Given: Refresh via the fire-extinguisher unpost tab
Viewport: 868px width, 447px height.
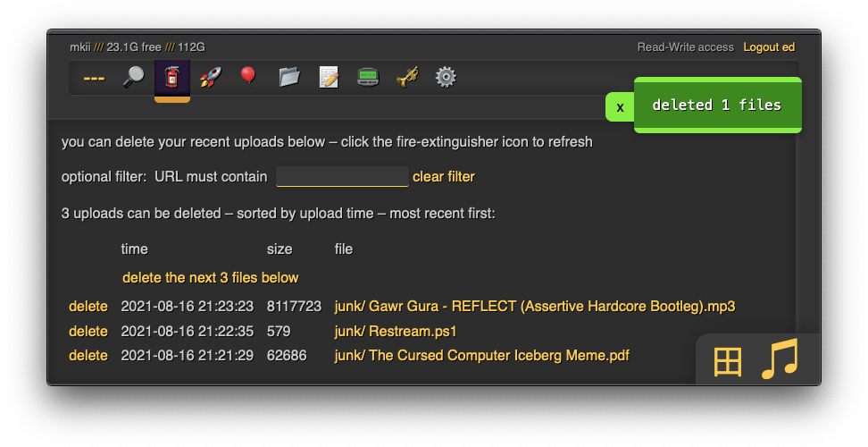Looking at the screenshot, I should tap(172, 78).
